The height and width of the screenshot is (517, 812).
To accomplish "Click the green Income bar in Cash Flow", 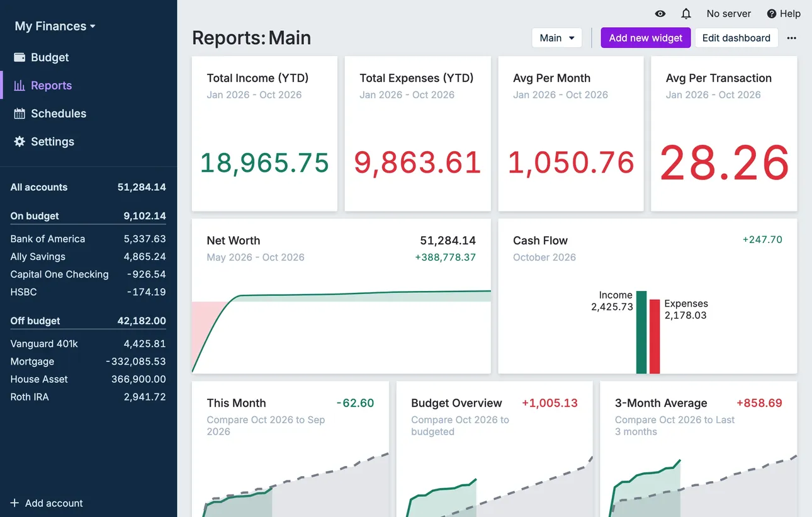I will click(641, 332).
